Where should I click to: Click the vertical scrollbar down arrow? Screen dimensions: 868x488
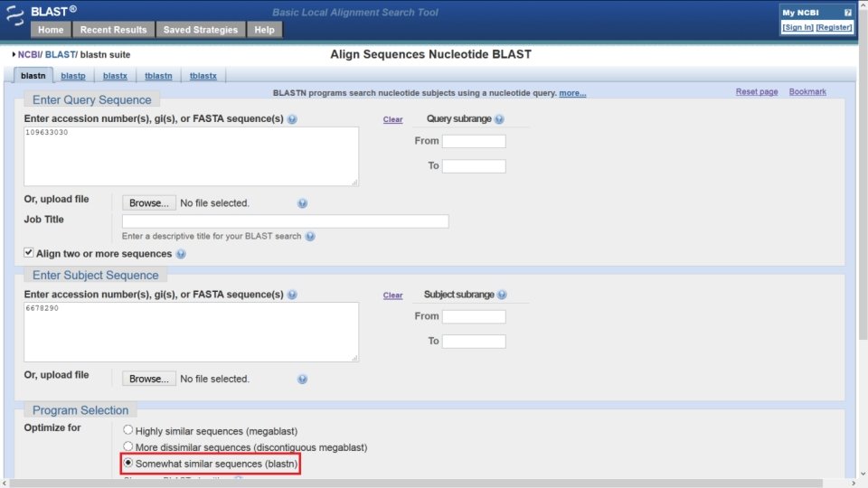(x=863, y=474)
